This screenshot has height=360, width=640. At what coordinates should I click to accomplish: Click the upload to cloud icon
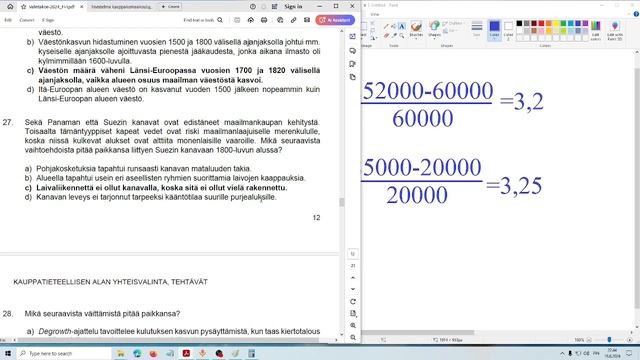point(251,20)
